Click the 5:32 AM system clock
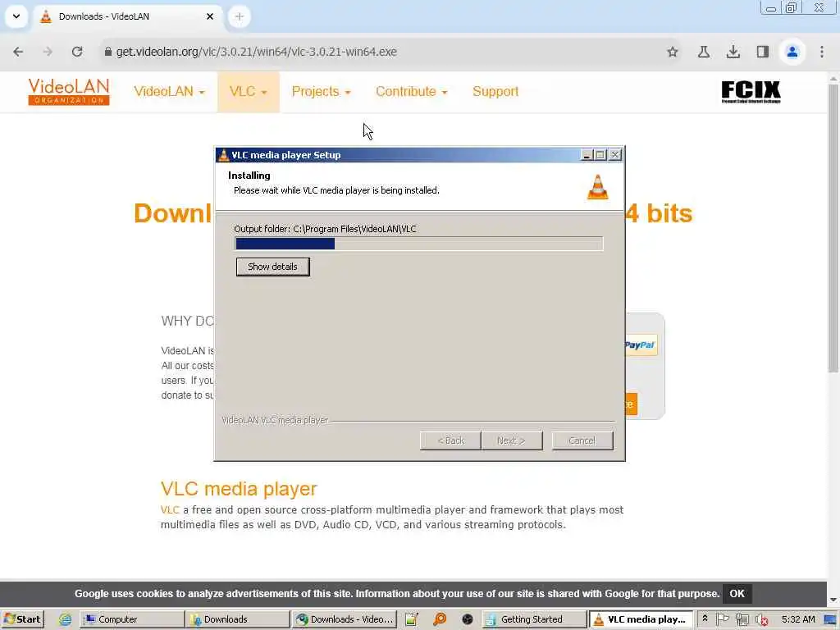The image size is (840, 630). pyautogui.click(x=798, y=619)
